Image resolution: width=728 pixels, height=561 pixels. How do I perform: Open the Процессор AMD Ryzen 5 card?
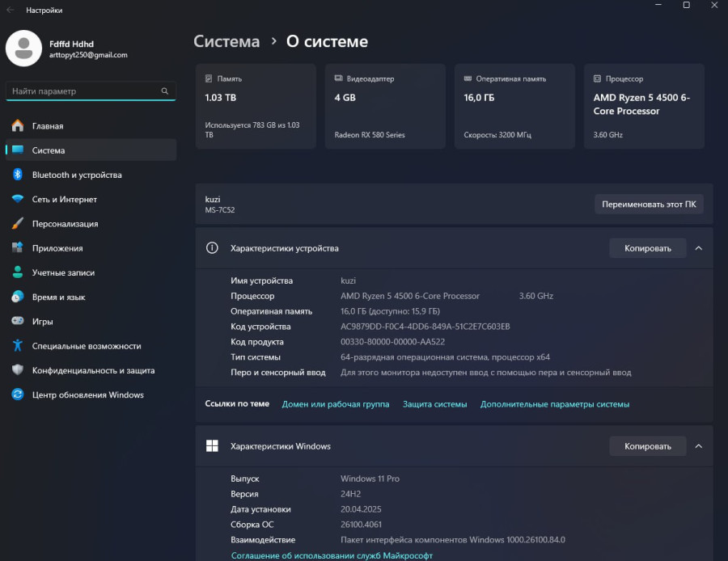[644, 106]
